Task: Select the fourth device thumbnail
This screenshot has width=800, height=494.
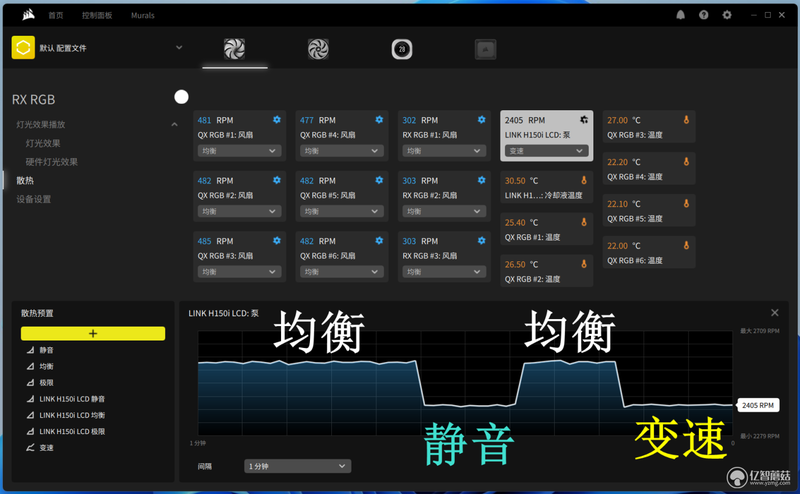Action: (485, 49)
